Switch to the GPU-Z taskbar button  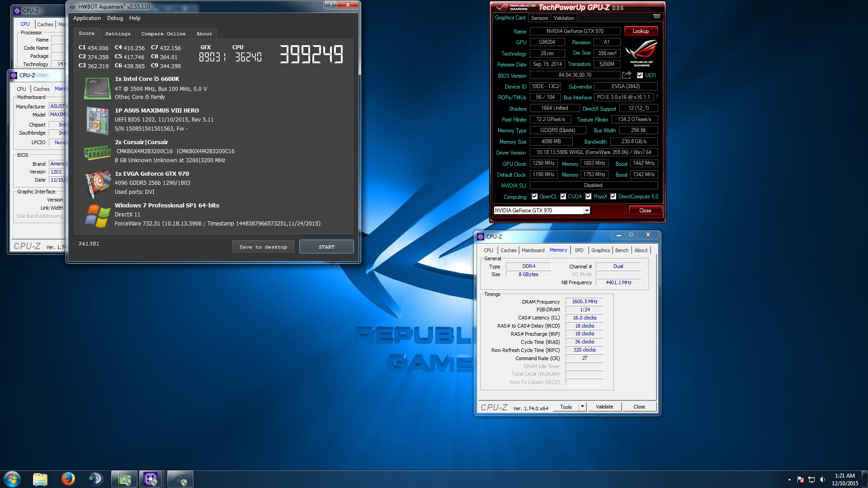point(124,479)
